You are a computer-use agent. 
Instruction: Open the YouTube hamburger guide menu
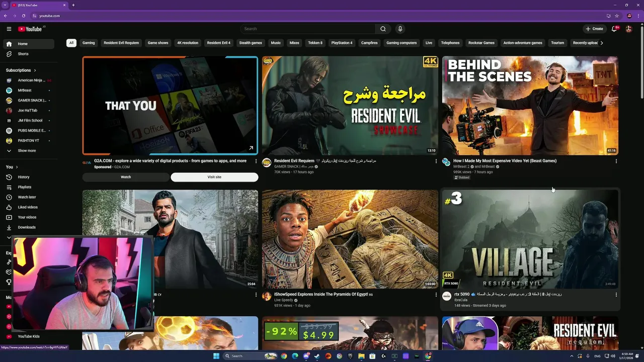click(9, 29)
